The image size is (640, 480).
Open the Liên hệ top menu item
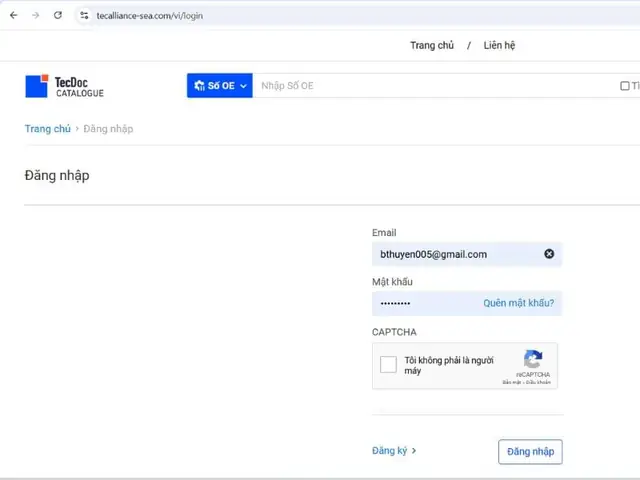(499, 45)
